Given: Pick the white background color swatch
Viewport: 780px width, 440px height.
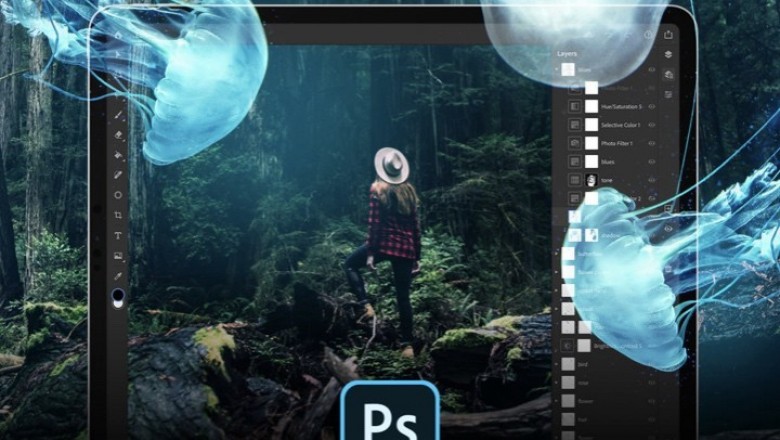Looking at the screenshot, I should point(118,304).
